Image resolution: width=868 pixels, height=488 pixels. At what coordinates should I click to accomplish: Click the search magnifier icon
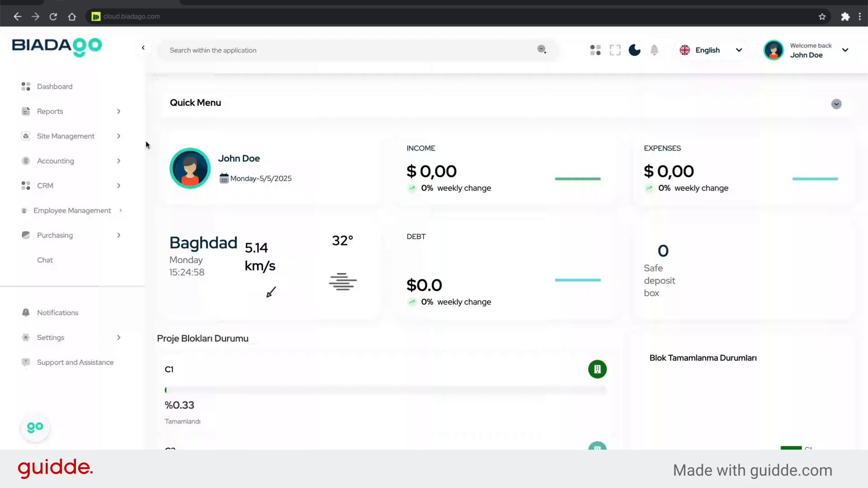click(x=541, y=49)
